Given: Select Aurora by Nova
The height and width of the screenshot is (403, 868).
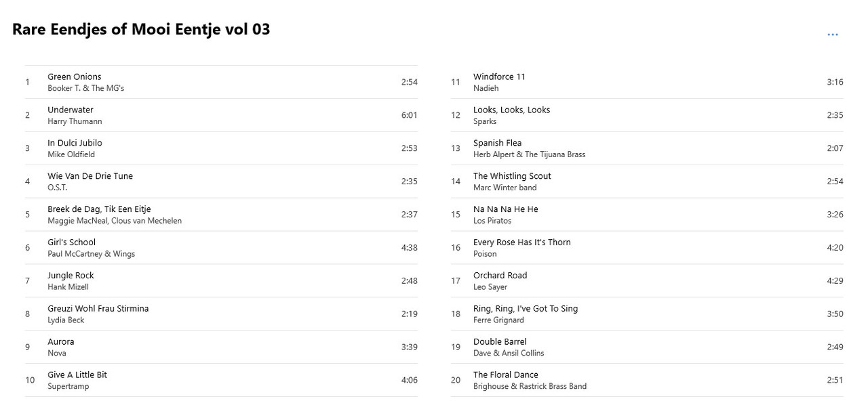Looking at the screenshot, I should [221, 347].
